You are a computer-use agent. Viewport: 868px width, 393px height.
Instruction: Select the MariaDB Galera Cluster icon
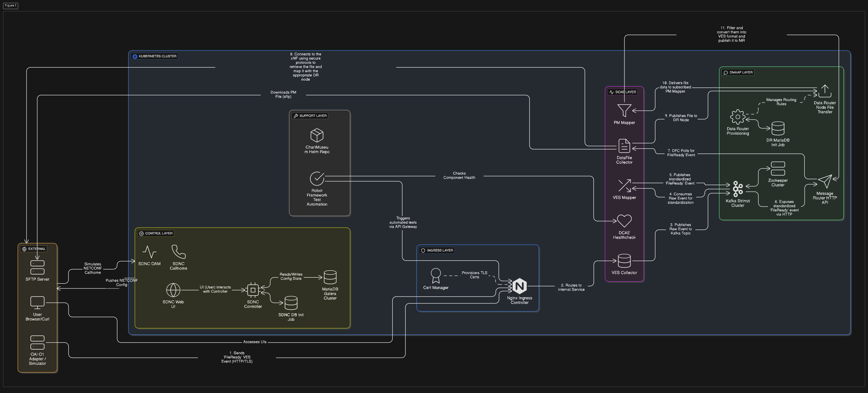tap(330, 277)
